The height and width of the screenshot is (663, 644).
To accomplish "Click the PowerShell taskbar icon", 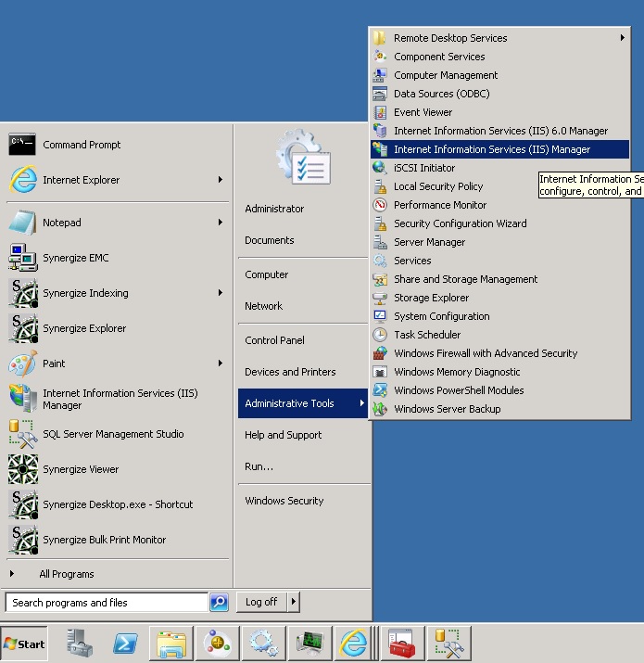I will pos(125,644).
